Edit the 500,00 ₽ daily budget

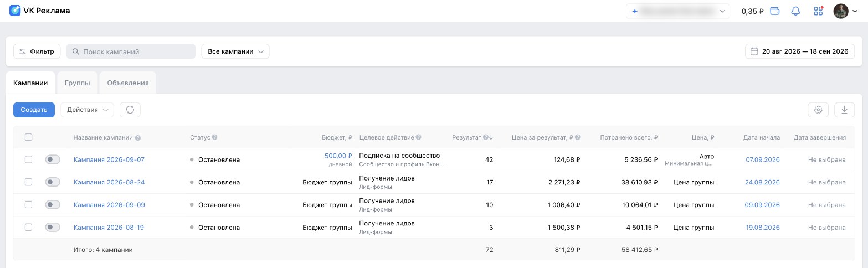(x=338, y=156)
